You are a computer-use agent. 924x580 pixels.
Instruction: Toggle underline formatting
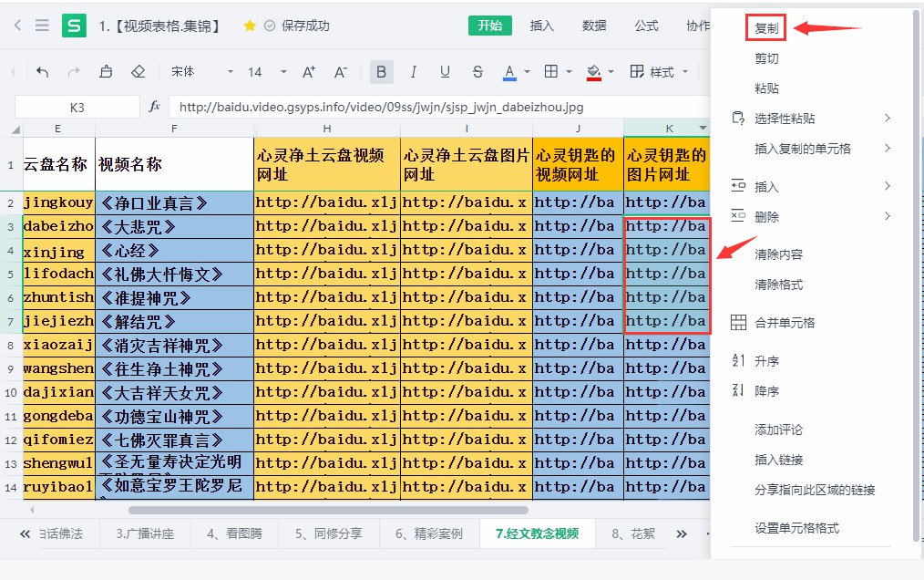click(x=445, y=72)
